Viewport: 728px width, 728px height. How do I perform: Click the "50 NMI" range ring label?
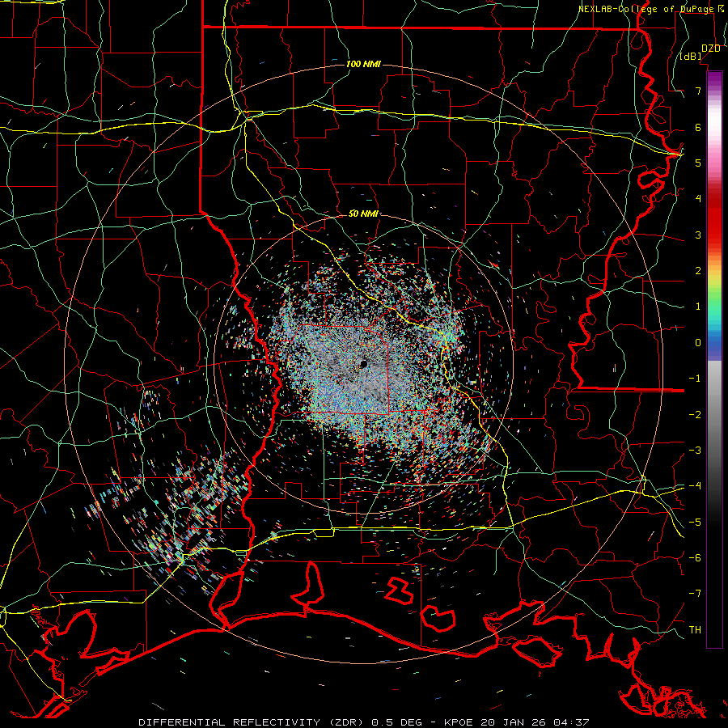coord(363,214)
